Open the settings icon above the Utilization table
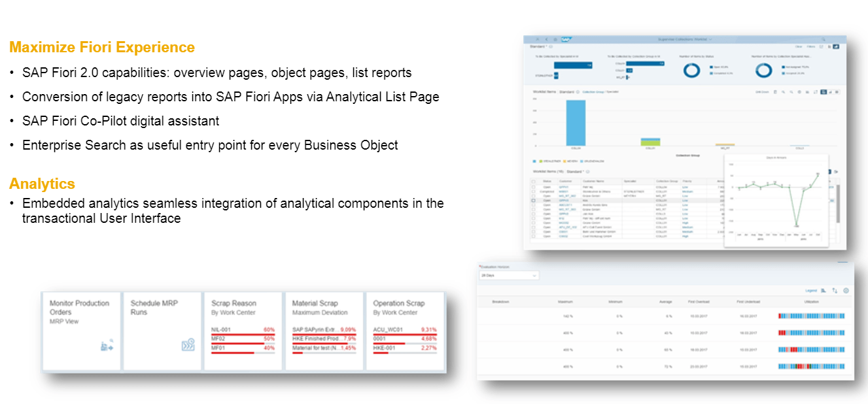 pyautogui.click(x=846, y=290)
